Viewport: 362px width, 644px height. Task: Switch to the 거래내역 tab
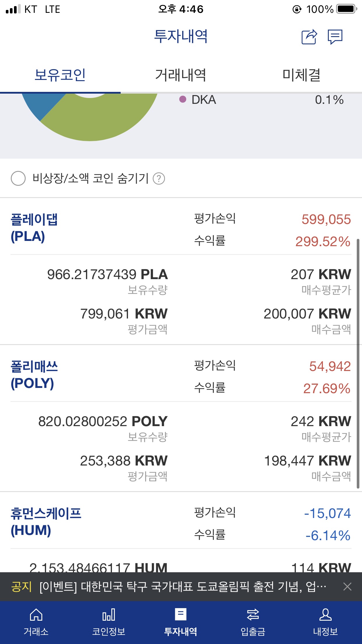point(181,75)
